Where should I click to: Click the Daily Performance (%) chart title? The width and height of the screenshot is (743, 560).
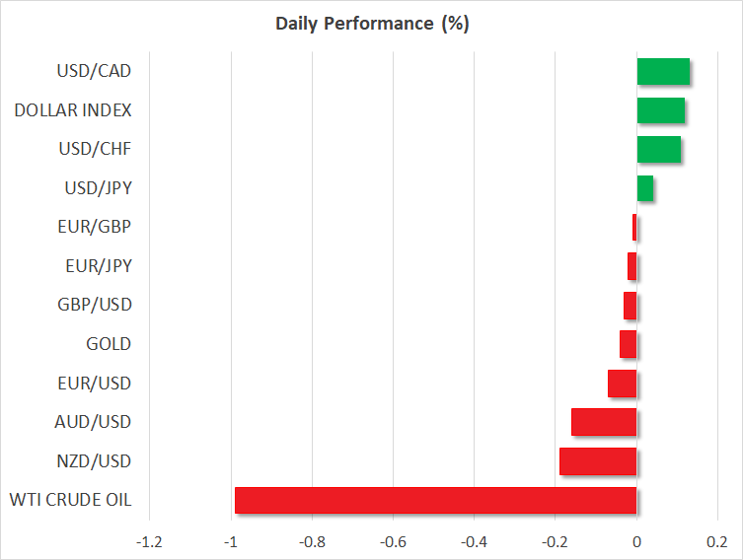[371, 25]
